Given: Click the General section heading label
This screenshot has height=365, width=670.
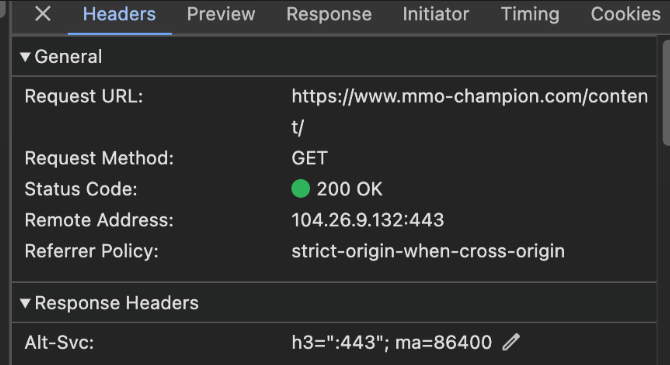Looking at the screenshot, I should coord(68,57).
